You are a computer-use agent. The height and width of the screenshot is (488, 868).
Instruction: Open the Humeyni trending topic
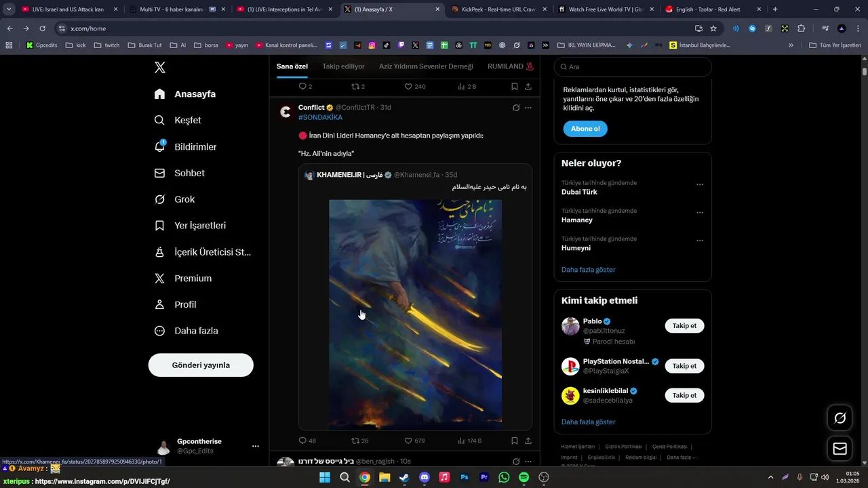point(576,248)
